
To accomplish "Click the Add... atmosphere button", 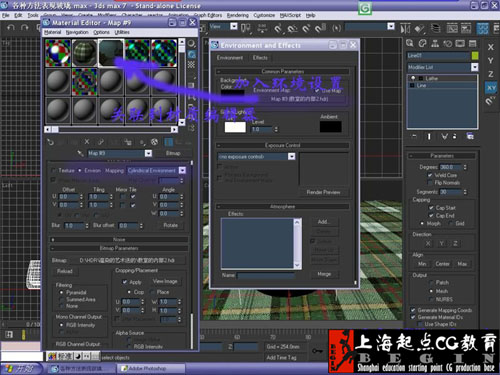I will [x=323, y=222].
